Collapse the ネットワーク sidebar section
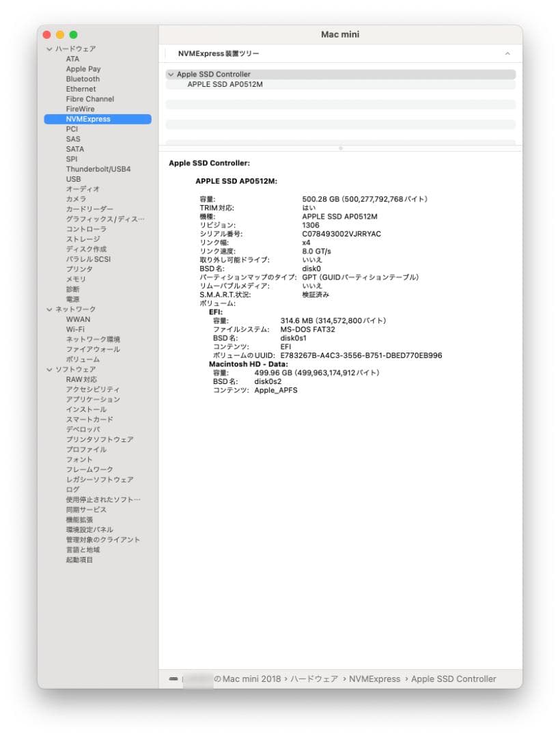 pyautogui.click(x=48, y=309)
